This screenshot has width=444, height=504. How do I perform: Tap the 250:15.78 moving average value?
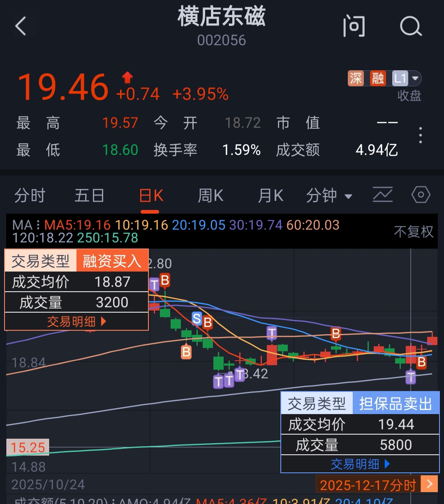tap(108, 238)
